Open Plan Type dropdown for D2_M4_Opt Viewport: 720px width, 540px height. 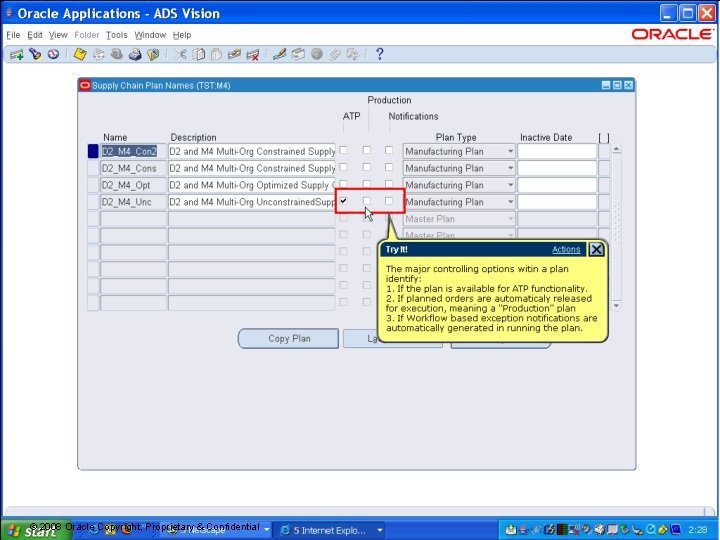click(x=510, y=185)
